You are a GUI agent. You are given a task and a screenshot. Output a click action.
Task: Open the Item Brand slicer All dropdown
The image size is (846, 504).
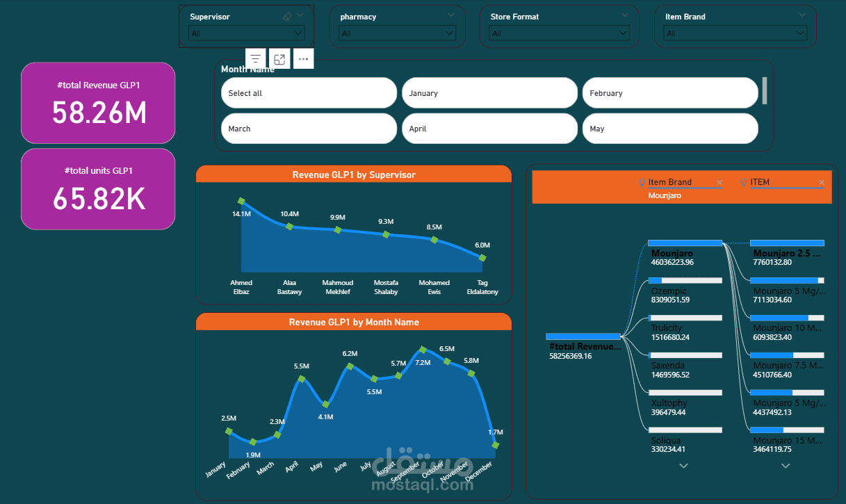coord(736,33)
